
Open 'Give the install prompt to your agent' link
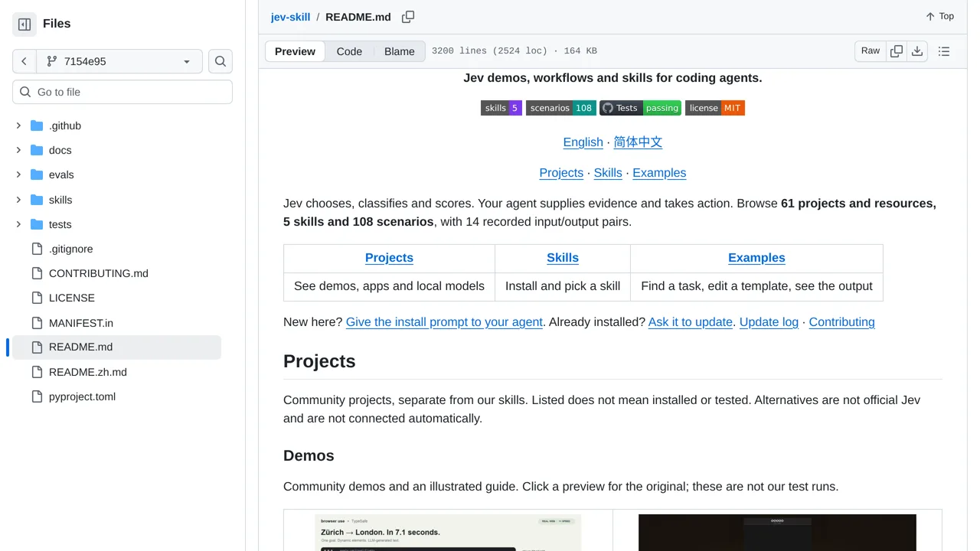coord(445,322)
